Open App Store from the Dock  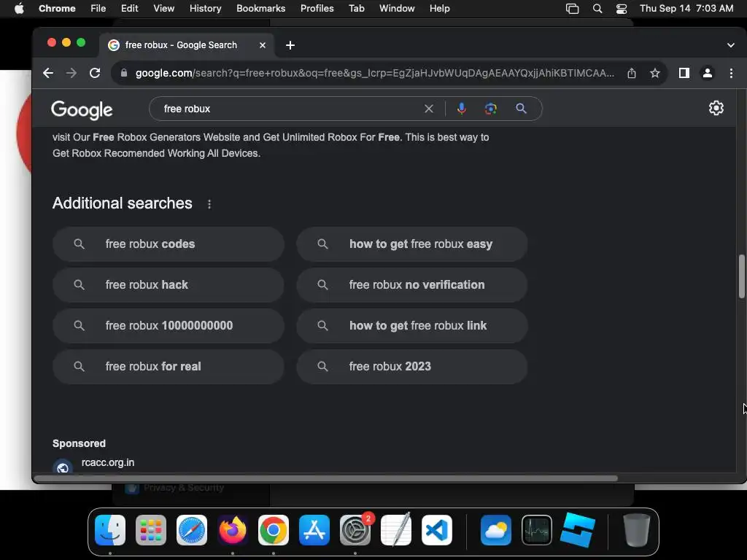(x=314, y=530)
